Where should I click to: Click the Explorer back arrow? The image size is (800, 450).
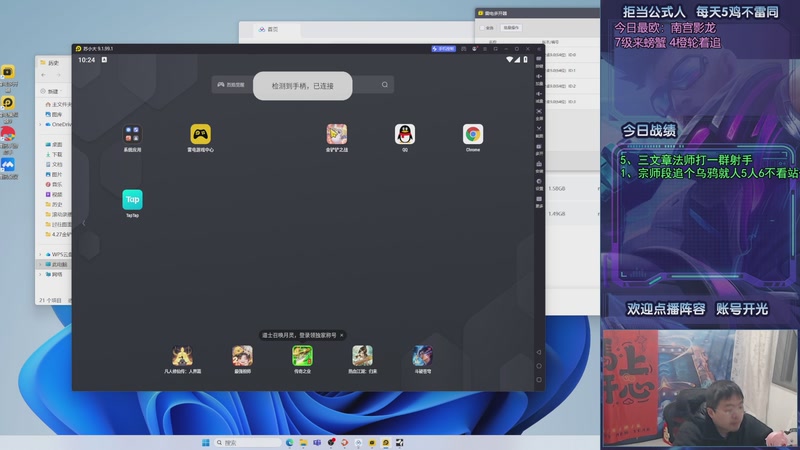coord(43,76)
